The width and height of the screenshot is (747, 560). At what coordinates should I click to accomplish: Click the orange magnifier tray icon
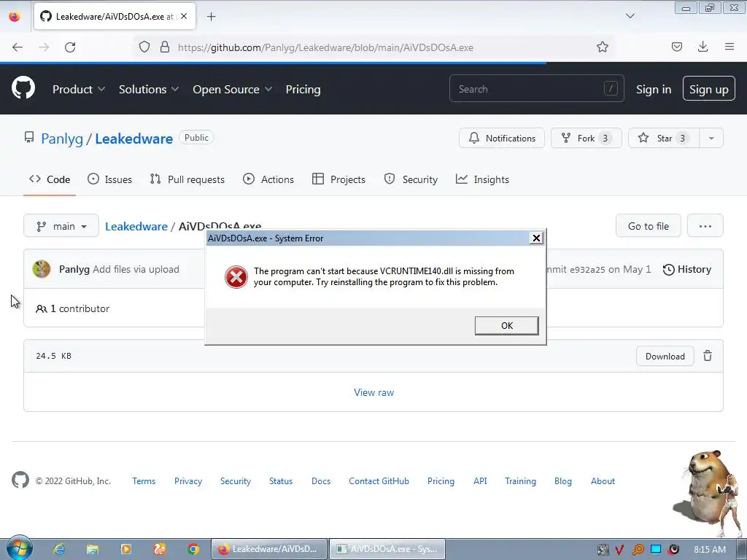tap(638, 550)
